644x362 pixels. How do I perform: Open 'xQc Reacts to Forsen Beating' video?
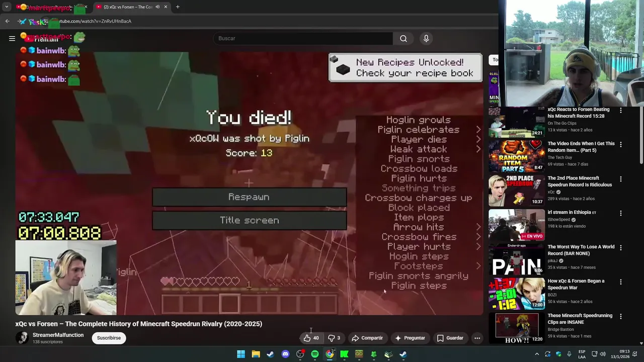(578, 113)
